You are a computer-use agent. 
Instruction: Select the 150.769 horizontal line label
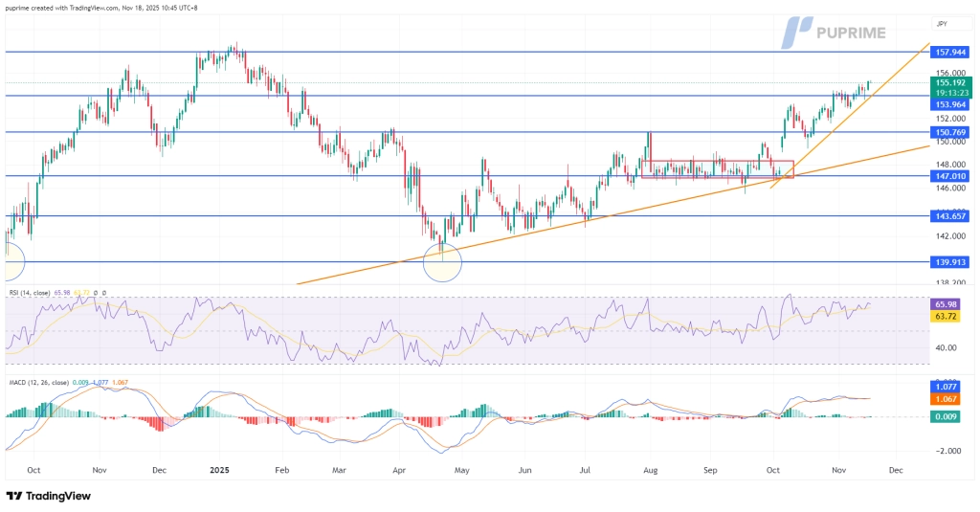[x=950, y=132]
